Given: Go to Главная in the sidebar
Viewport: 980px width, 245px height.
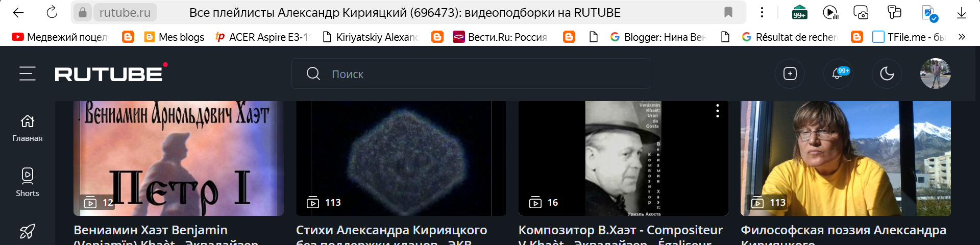Looking at the screenshot, I should click(28, 128).
